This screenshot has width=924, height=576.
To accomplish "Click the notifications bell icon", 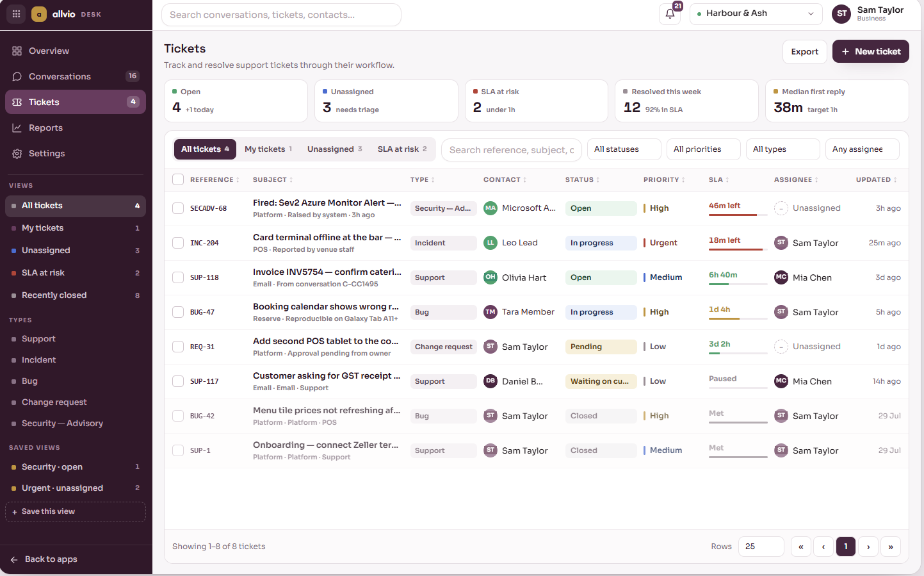I will coord(670,13).
